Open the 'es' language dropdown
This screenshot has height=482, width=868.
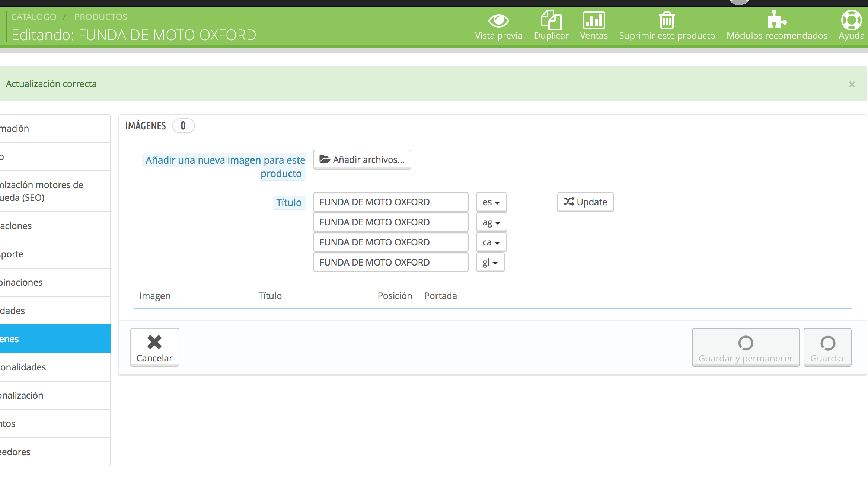pos(491,202)
